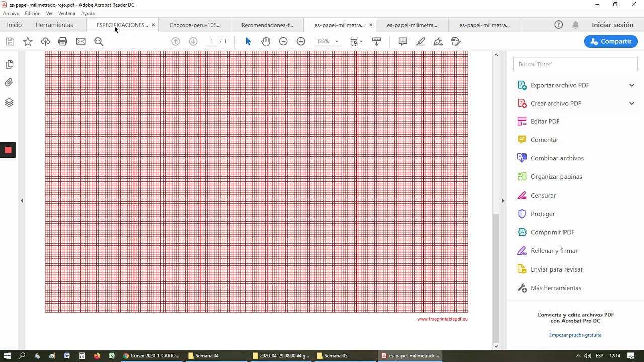Open the attachments paperclip panel
644x362 pixels.
(9, 83)
